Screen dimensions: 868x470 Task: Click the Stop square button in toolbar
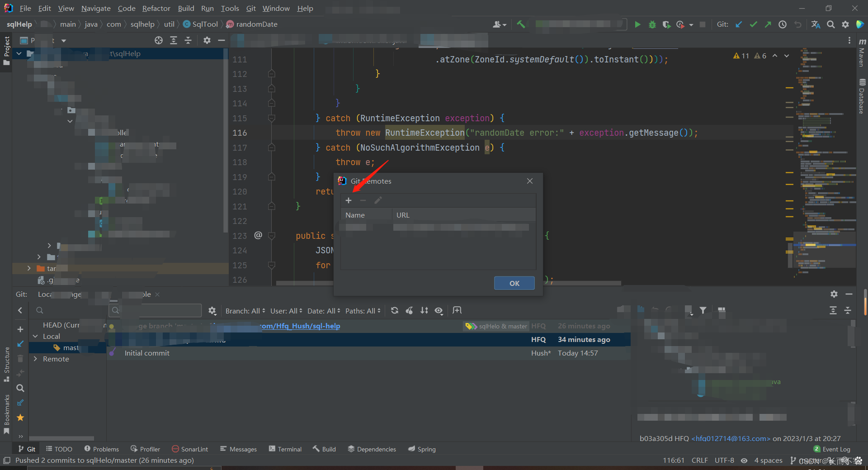point(703,24)
